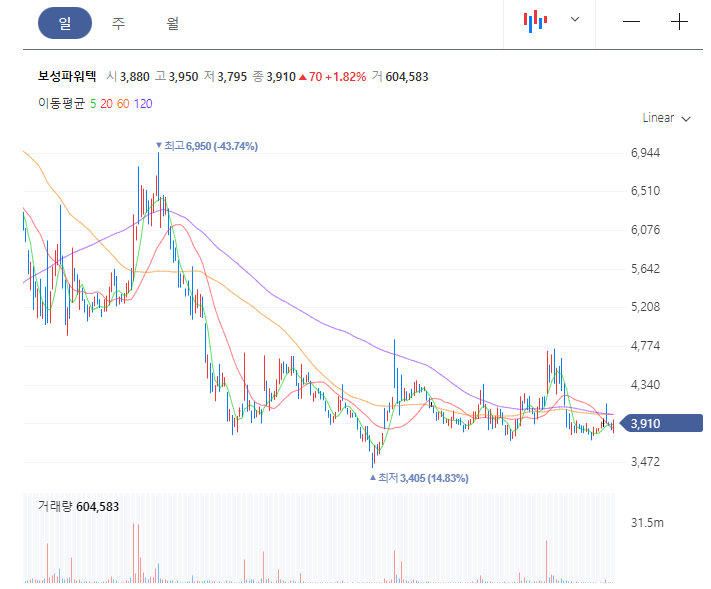This screenshot has height=589, width=711.
Task: Expand the chart type dropdown chevron
Action: (575, 19)
